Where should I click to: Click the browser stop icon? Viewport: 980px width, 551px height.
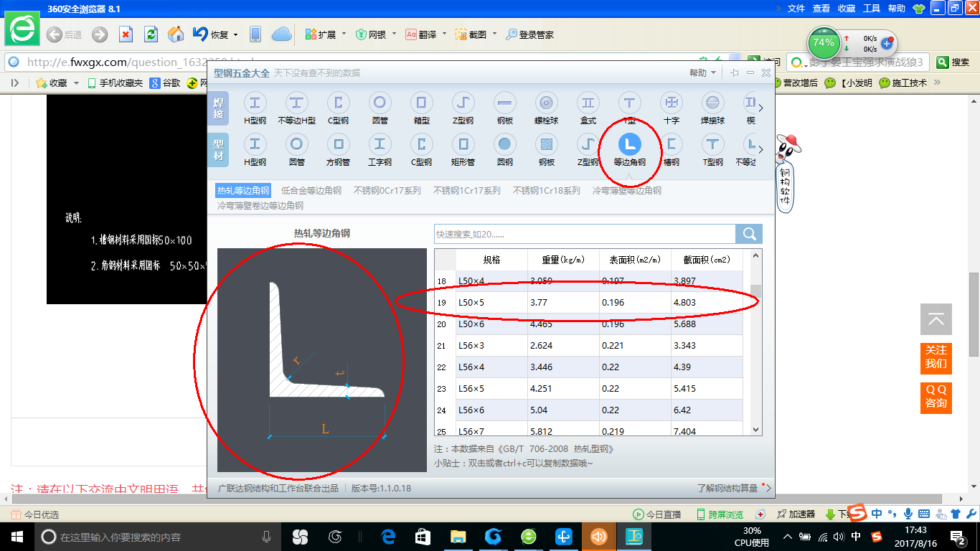126,34
